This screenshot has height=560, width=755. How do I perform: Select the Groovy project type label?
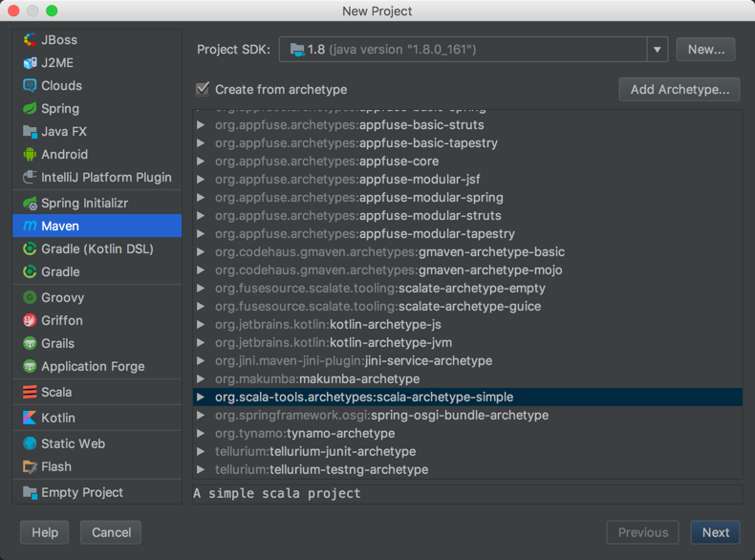(62, 297)
